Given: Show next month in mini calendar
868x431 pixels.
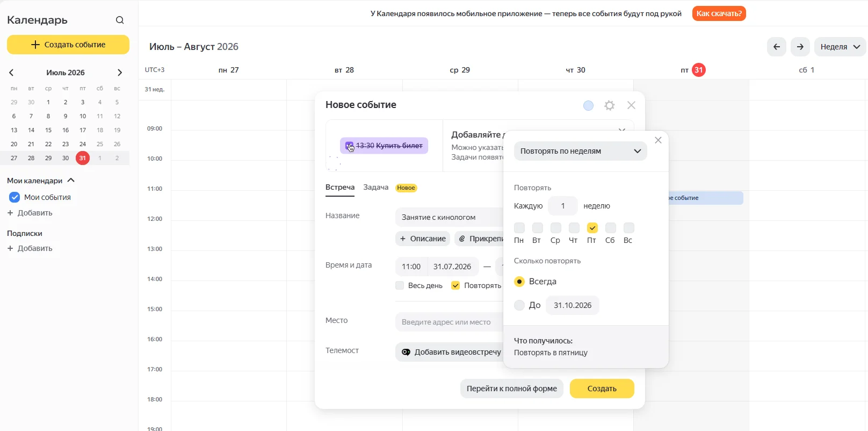Looking at the screenshot, I should [x=120, y=73].
